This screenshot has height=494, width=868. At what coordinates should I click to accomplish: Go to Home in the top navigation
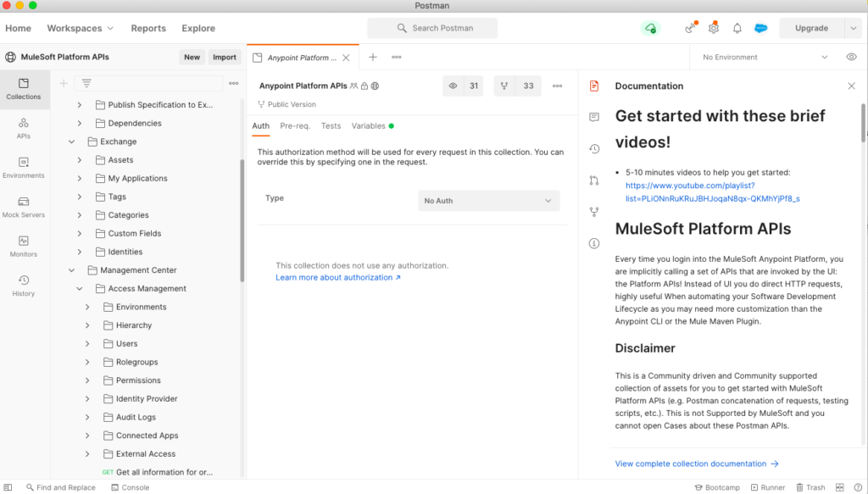click(19, 28)
